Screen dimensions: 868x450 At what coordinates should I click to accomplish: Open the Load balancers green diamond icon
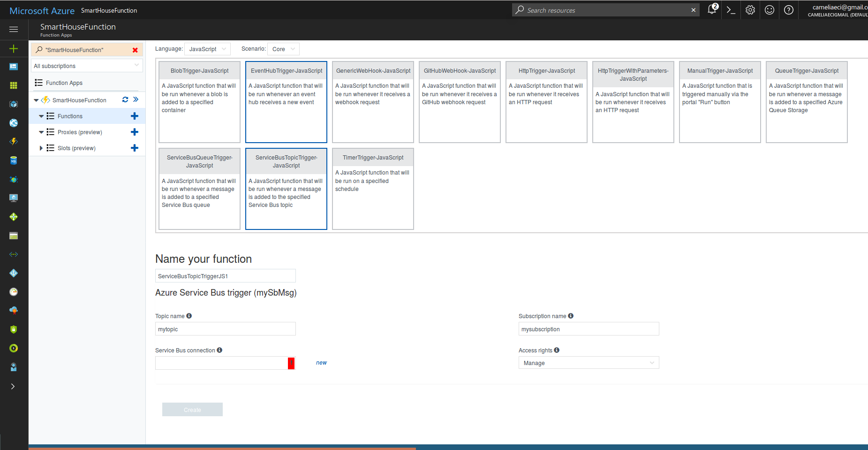click(x=14, y=217)
